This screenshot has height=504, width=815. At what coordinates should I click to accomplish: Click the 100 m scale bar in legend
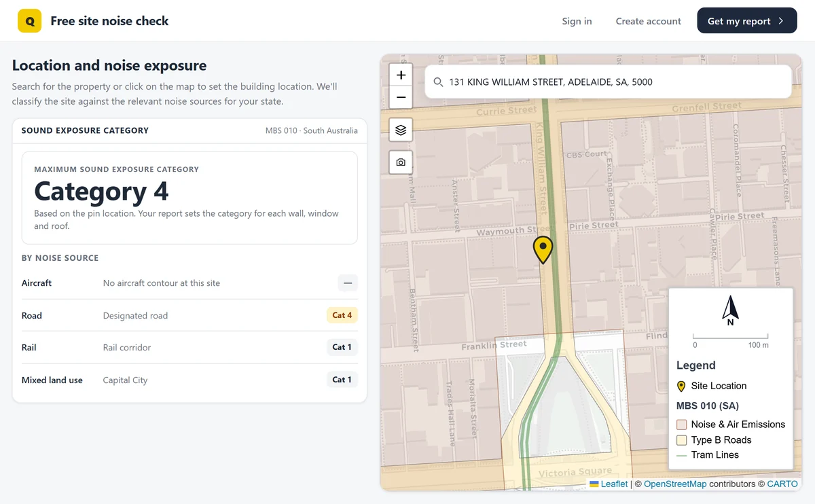point(731,340)
